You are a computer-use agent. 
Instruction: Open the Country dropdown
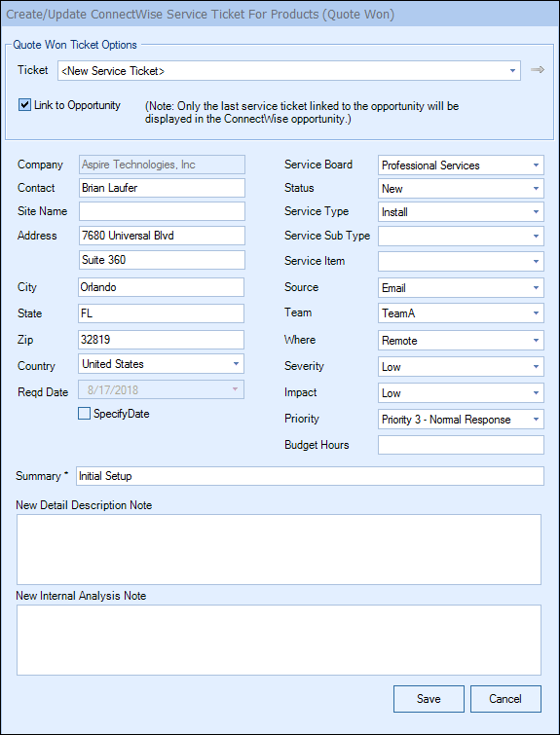(x=162, y=364)
